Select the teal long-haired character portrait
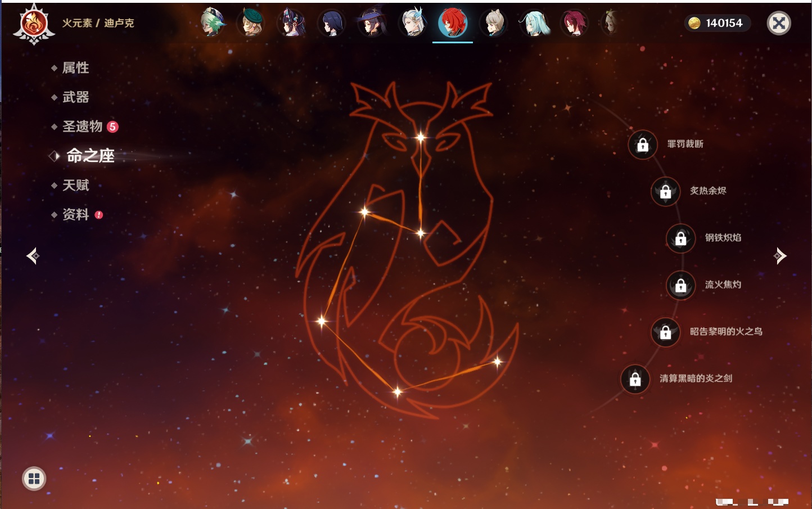This screenshot has height=509, width=812. click(534, 23)
